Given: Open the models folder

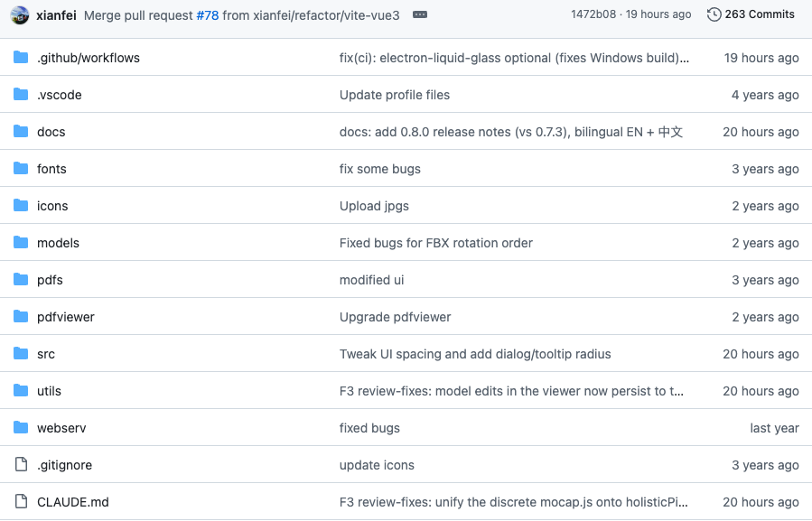Looking at the screenshot, I should [x=58, y=243].
